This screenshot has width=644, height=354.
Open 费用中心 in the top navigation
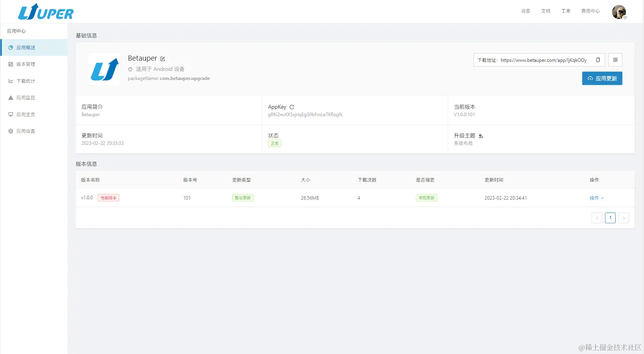pyautogui.click(x=590, y=11)
